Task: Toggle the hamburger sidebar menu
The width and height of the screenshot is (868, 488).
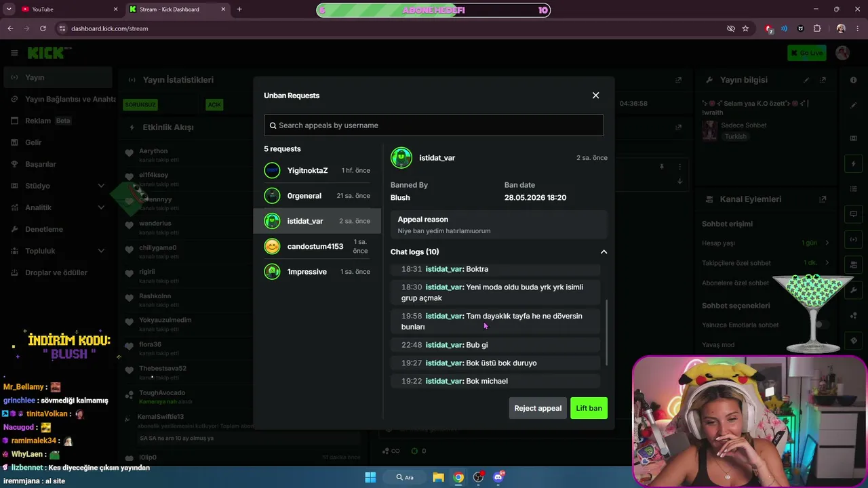Action: pos(14,53)
